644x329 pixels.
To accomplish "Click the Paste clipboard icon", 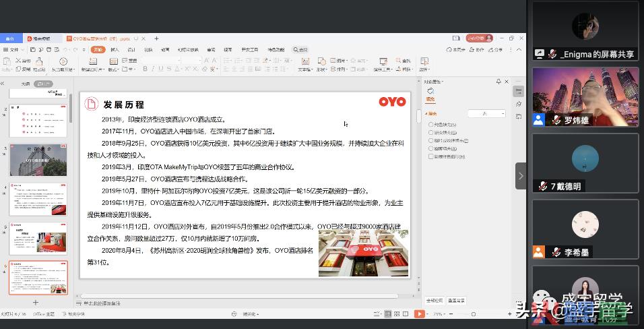I will [7, 61].
